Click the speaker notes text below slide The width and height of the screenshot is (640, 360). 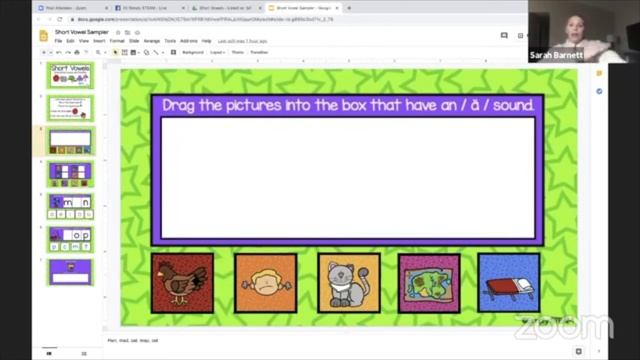133,340
